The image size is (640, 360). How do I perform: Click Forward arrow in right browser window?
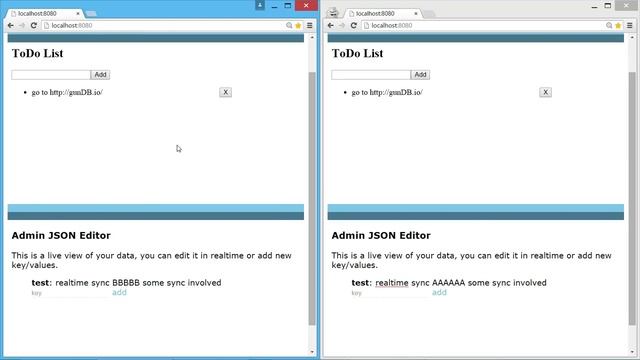pos(342,25)
